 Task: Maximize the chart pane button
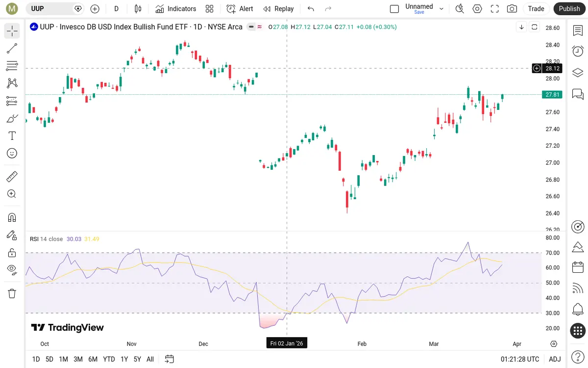click(x=535, y=27)
